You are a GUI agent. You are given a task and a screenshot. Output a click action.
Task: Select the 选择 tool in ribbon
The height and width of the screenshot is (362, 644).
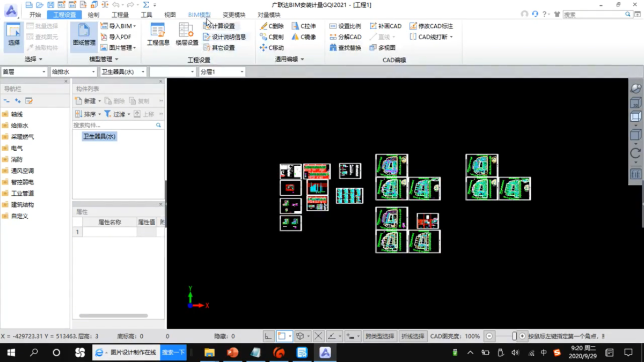[13, 36]
